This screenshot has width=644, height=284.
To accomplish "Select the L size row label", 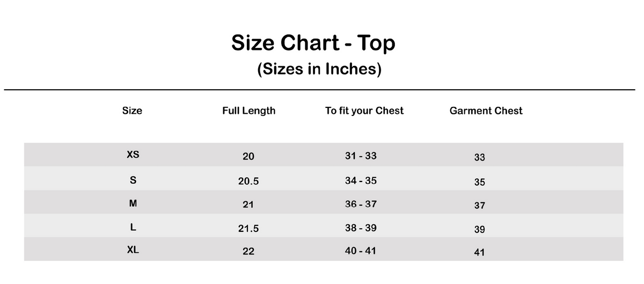I will click(x=133, y=227).
